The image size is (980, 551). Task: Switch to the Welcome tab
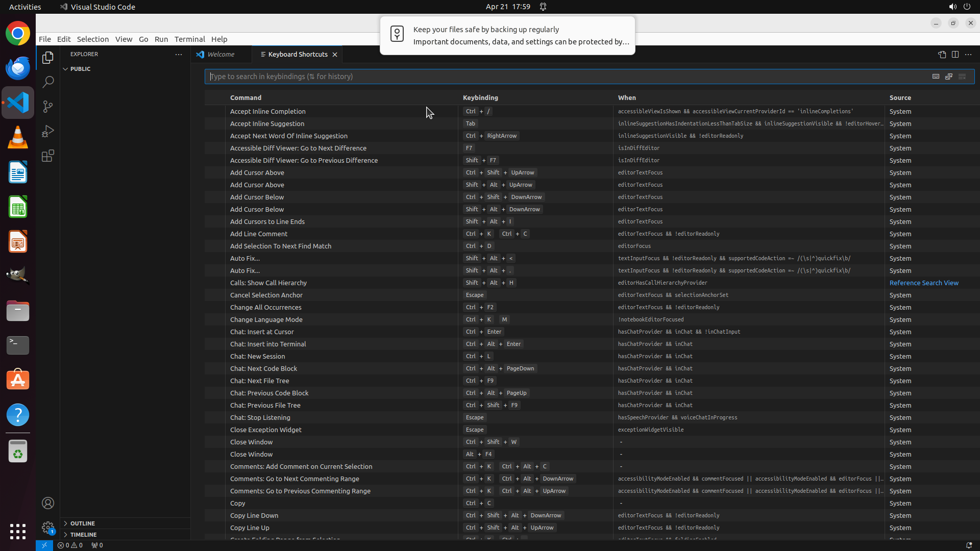coord(220,55)
